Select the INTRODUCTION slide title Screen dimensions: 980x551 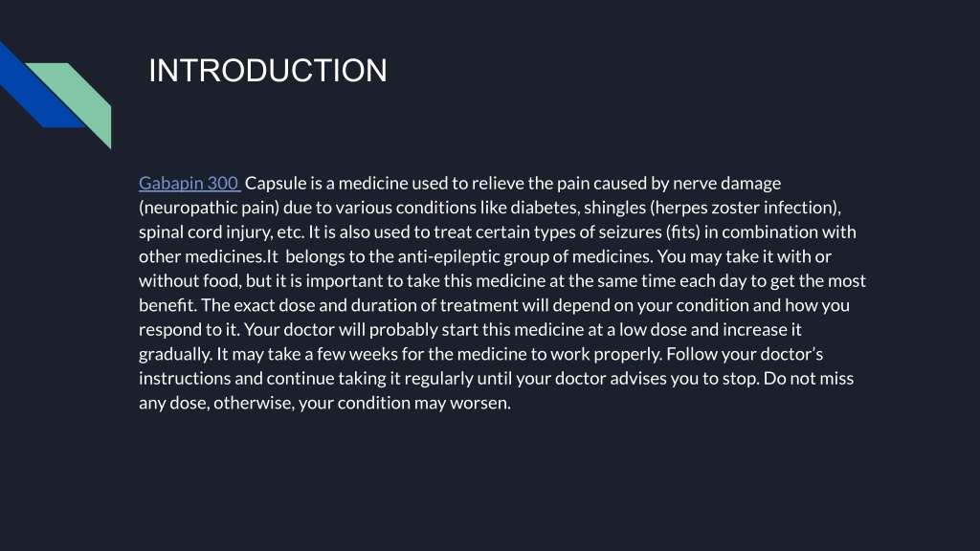tap(268, 71)
